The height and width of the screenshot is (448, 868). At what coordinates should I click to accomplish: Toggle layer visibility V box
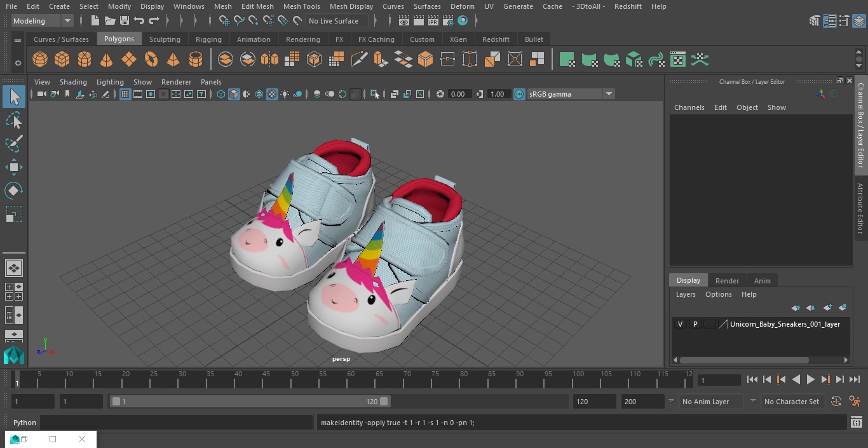(x=681, y=324)
